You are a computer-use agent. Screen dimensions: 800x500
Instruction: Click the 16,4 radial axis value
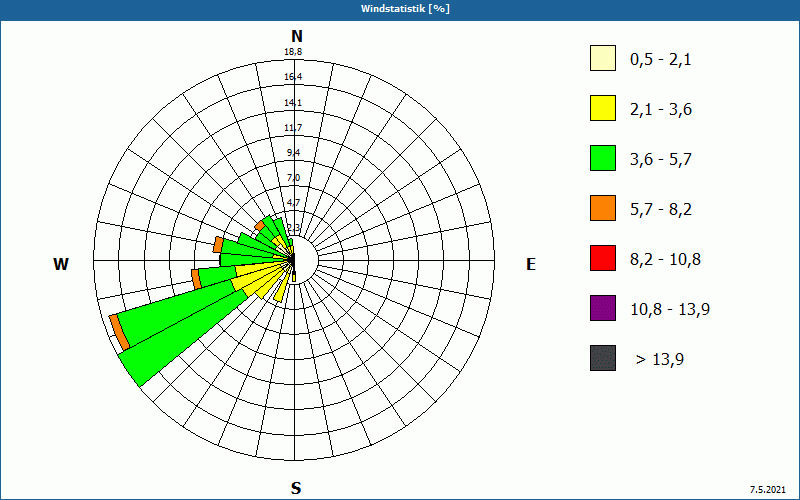(x=293, y=77)
